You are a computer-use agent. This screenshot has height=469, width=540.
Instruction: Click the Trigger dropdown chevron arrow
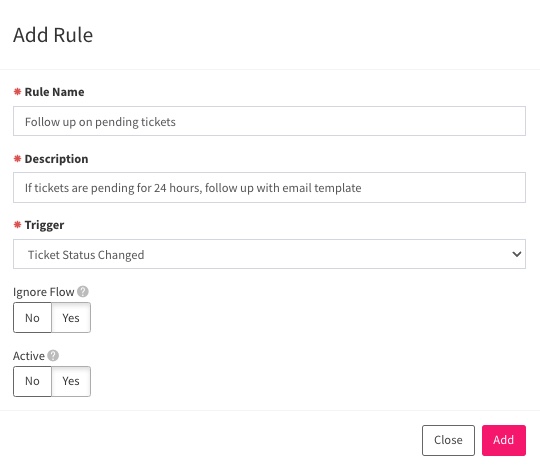(x=516, y=254)
